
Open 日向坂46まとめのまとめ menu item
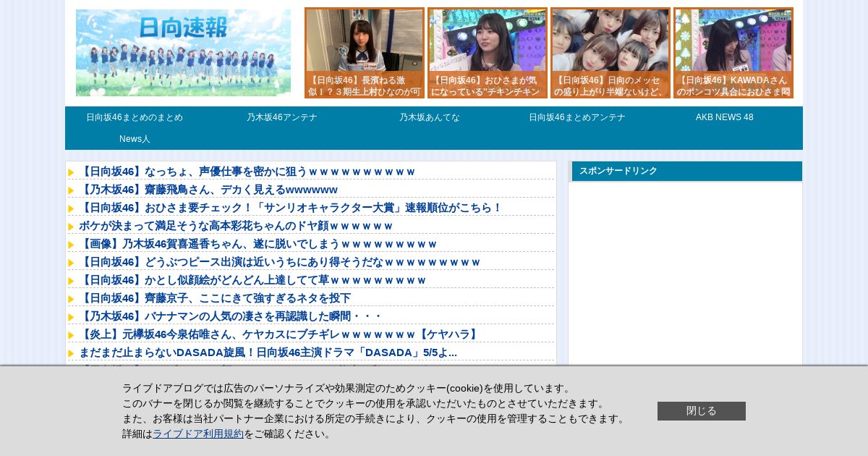coord(135,117)
